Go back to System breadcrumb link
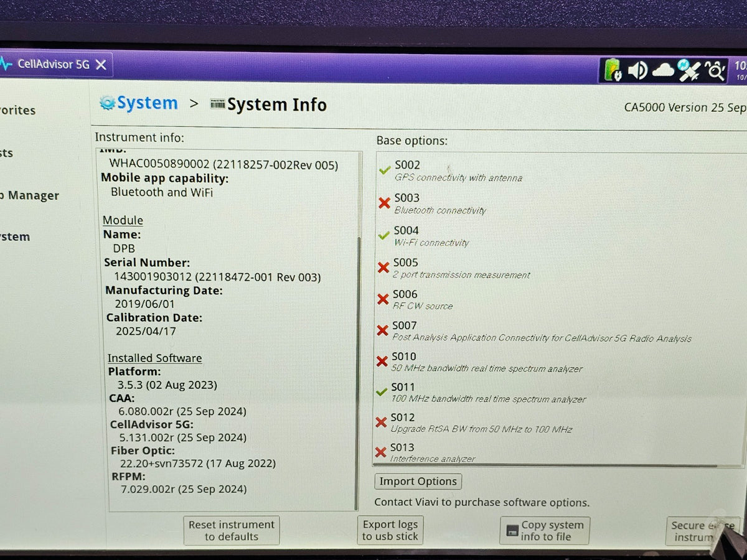 [x=148, y=103]
